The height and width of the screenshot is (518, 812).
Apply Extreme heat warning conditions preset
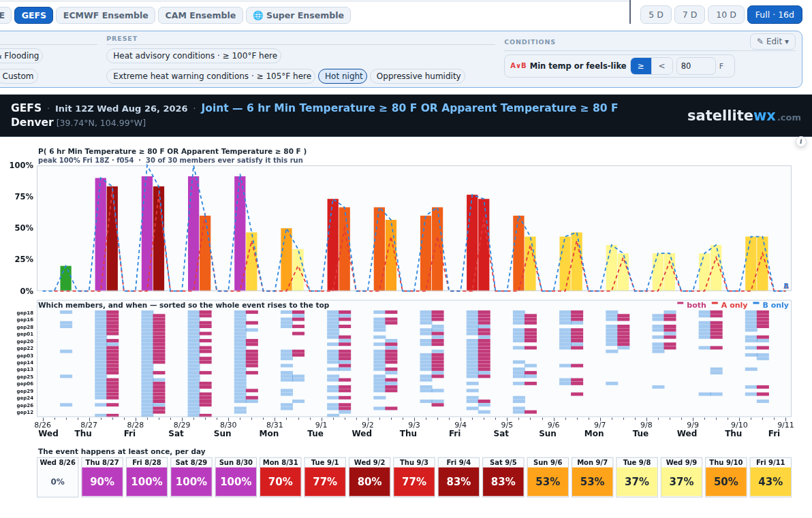pos(211,76)
